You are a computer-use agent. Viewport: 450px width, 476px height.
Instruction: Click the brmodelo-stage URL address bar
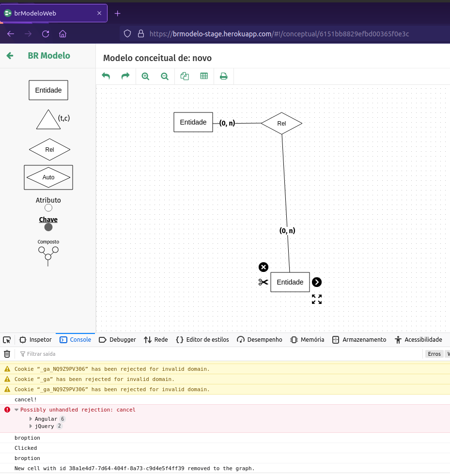click(x=279, y=34)
